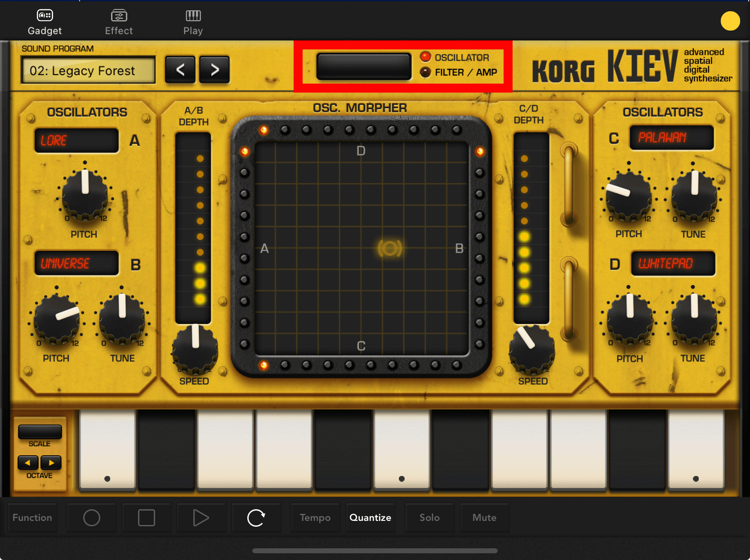Viewport: 750px width, 560px height.
Task: Click oscillator B PITCH knob
Action: click(57, 319)
